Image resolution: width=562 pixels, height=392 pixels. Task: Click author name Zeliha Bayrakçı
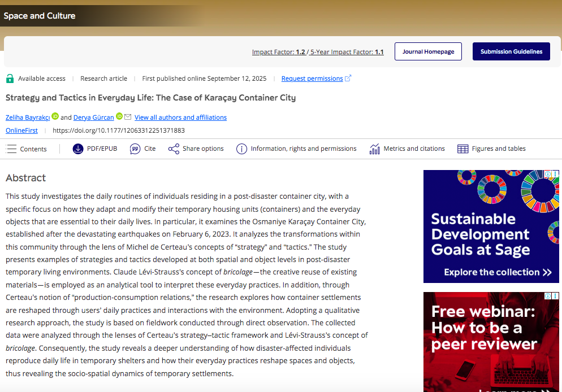coord(28,117)
